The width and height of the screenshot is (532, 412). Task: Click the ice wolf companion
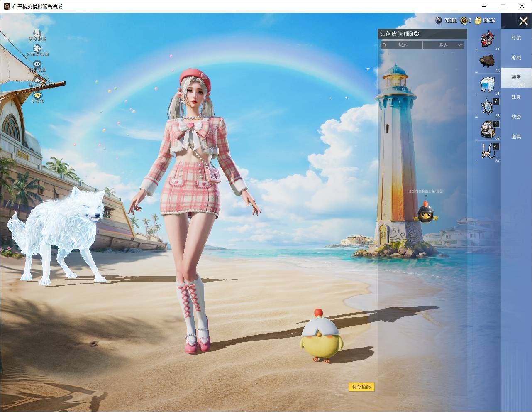58,236
